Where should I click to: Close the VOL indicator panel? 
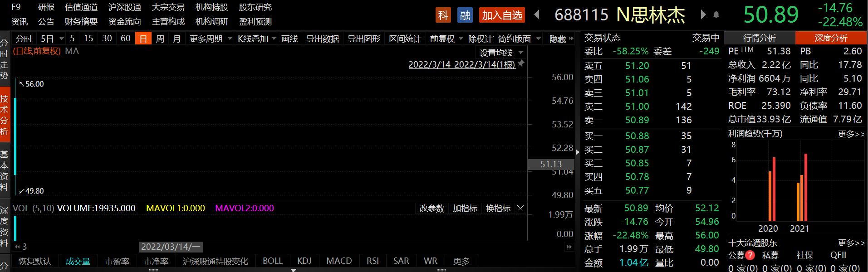(x=520, y=208)
